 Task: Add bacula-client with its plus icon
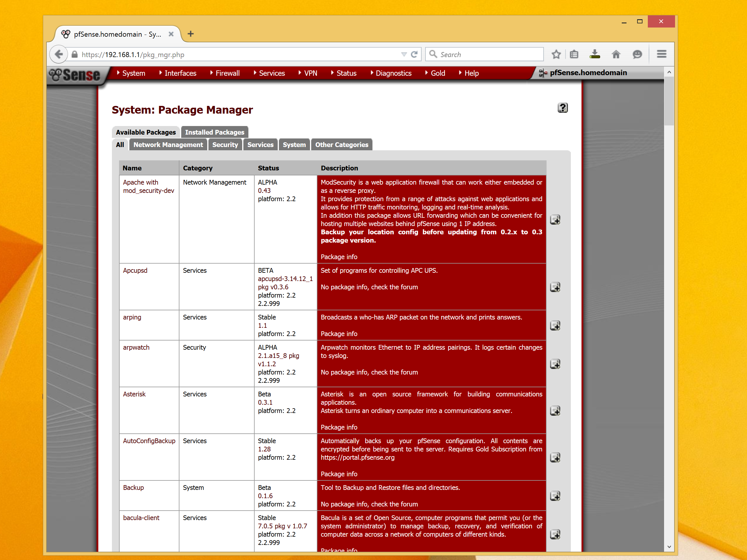point(555,534)
